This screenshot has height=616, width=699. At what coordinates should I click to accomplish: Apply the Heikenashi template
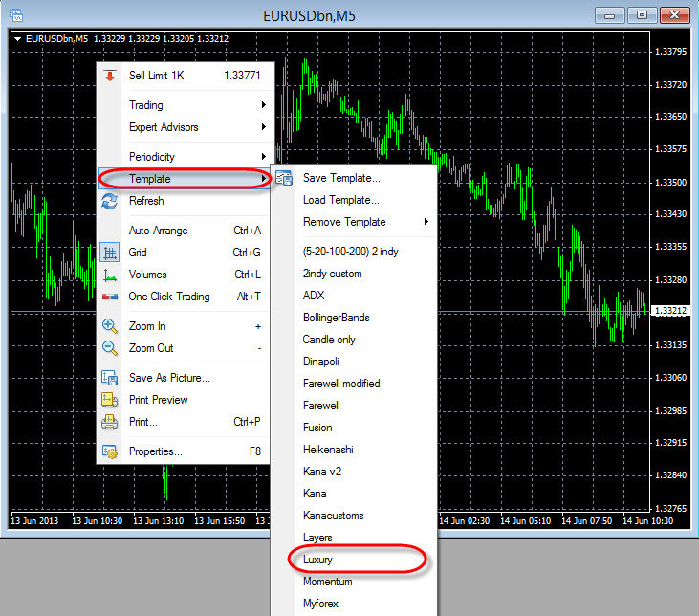pos(354,450)
